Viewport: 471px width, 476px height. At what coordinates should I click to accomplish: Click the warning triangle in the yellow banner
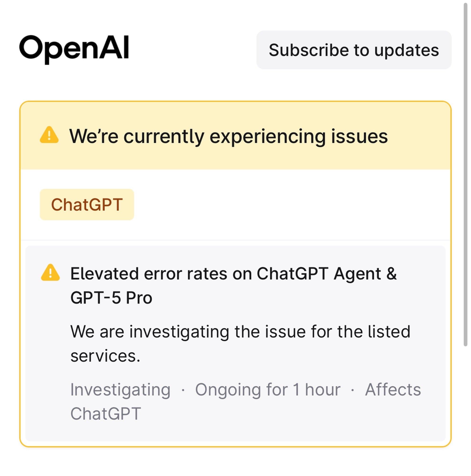[49, 135]
